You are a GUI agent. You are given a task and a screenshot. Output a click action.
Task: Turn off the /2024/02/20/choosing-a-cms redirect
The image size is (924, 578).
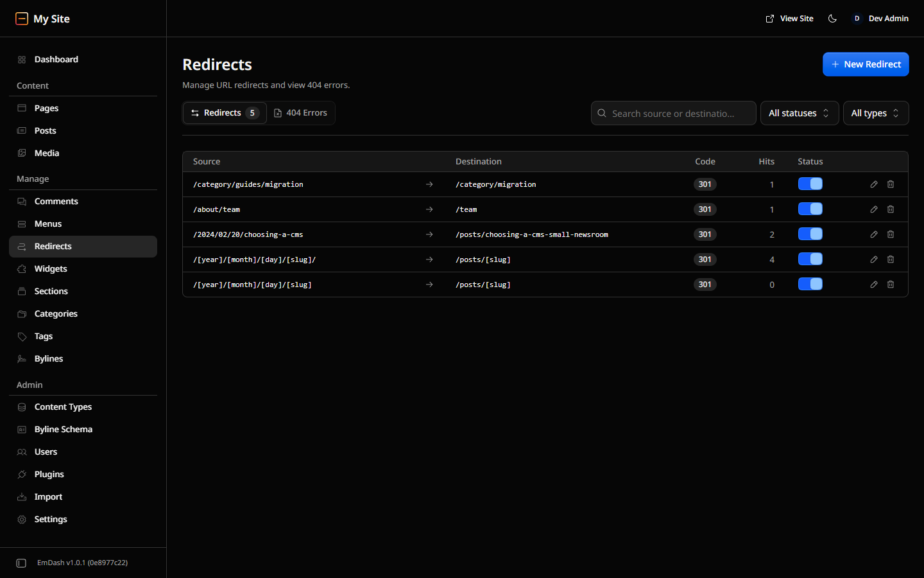pos(810,234)
